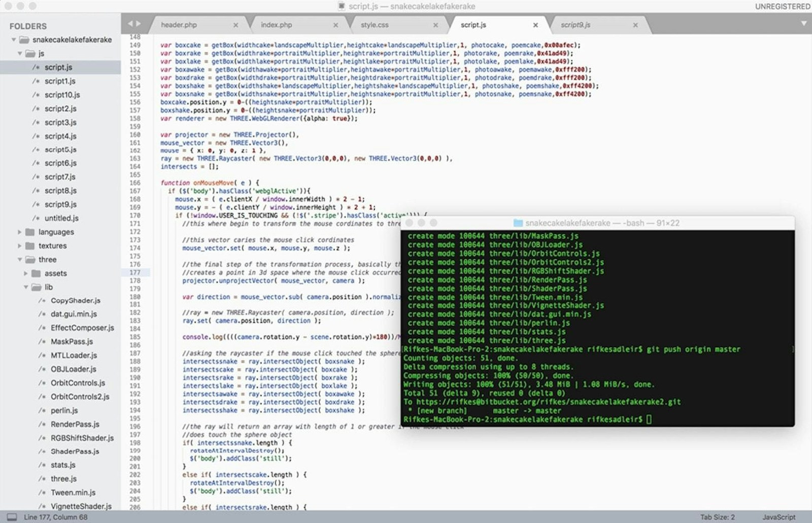This screenshot has width=812, height=523.
Task: Open the JavaScript syntax selector
Action: coord(779,517)
